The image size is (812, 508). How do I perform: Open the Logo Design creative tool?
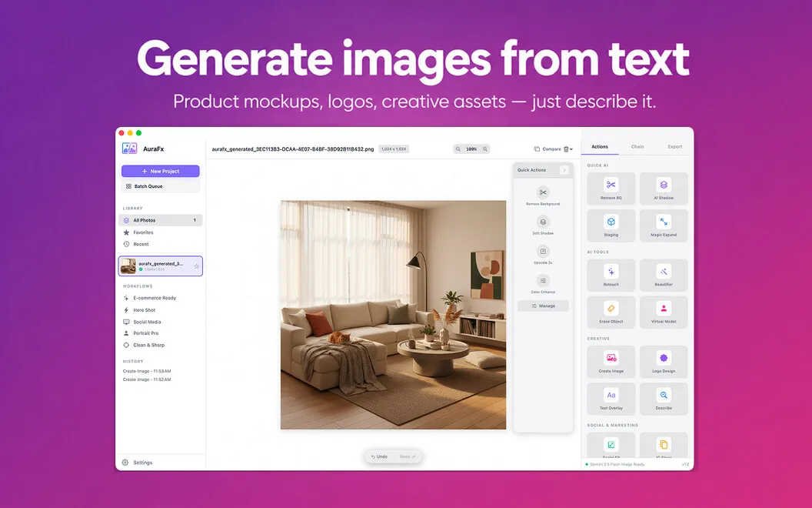pyautogui.click(x=664, y=362)
